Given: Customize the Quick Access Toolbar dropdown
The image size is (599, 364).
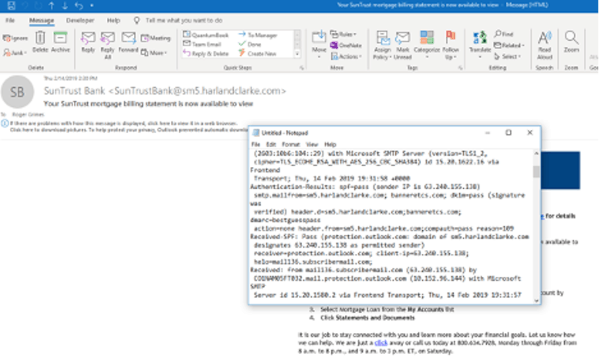Looking at the screenshot, I should pyautogui.click(x=92, y=5).
